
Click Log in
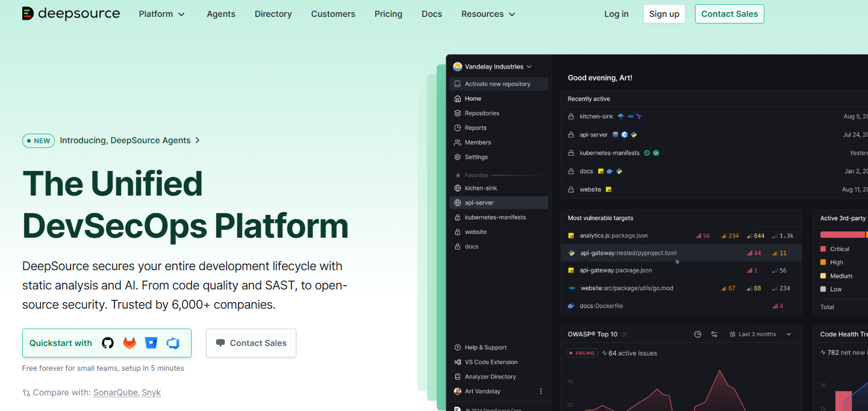[x=616, y=14]
